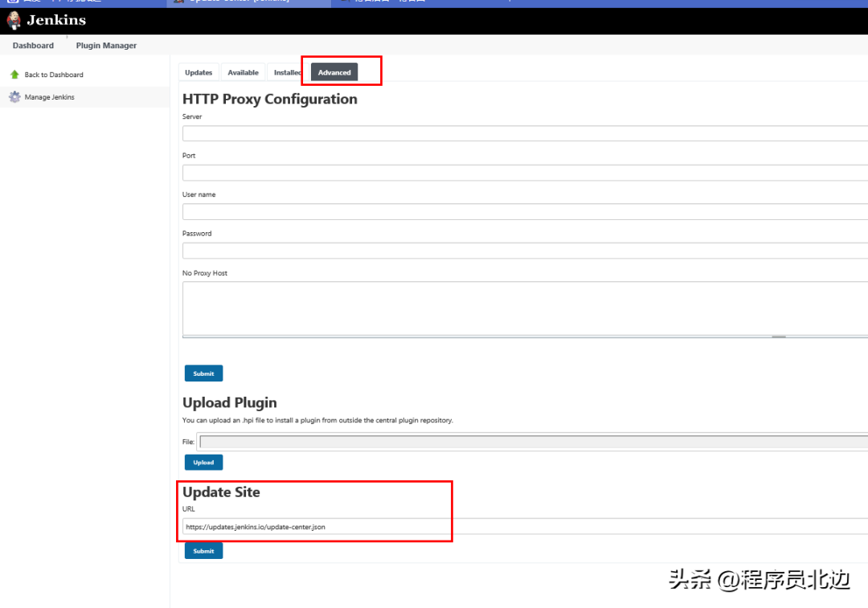The width and height of the screenshot is (868, 608).
Task: Open Plugin Manager breadcrumb
Action: coord(106,45)
